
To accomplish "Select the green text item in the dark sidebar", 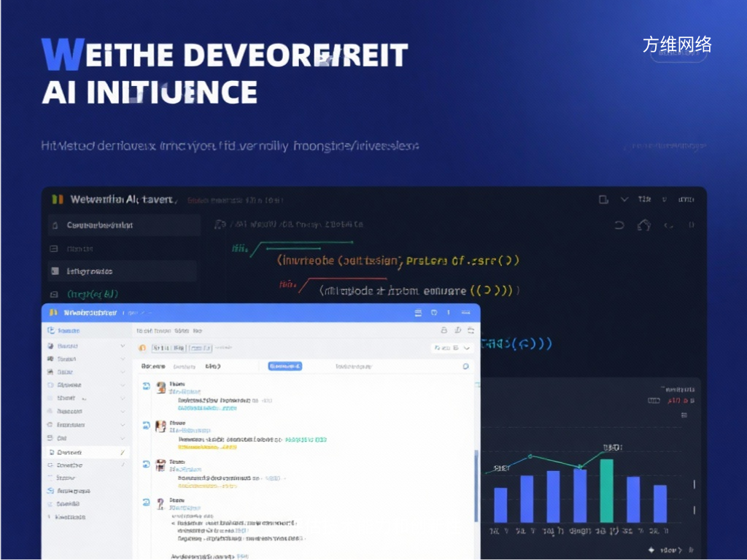I will pyautogui.click(x=93, y=294).
